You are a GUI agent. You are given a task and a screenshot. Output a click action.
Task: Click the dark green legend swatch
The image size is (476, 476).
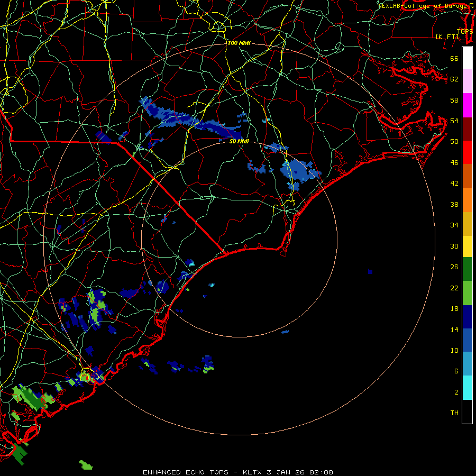467,269
